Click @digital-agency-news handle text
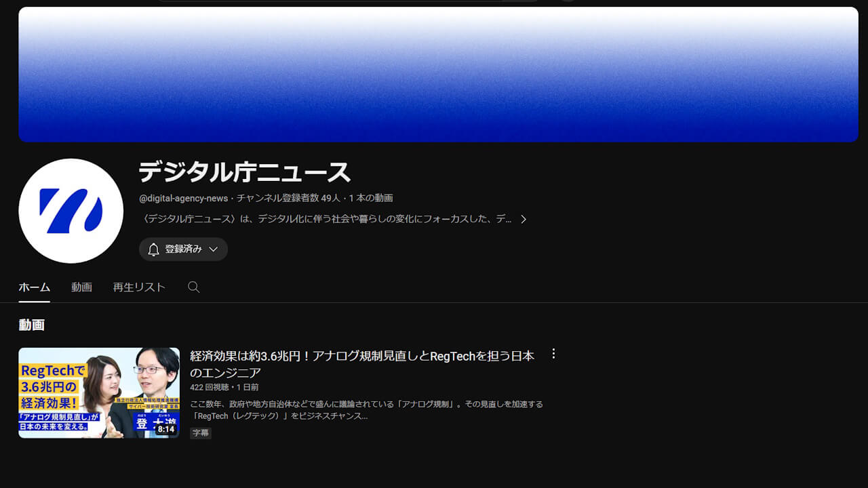 (184, 198)
